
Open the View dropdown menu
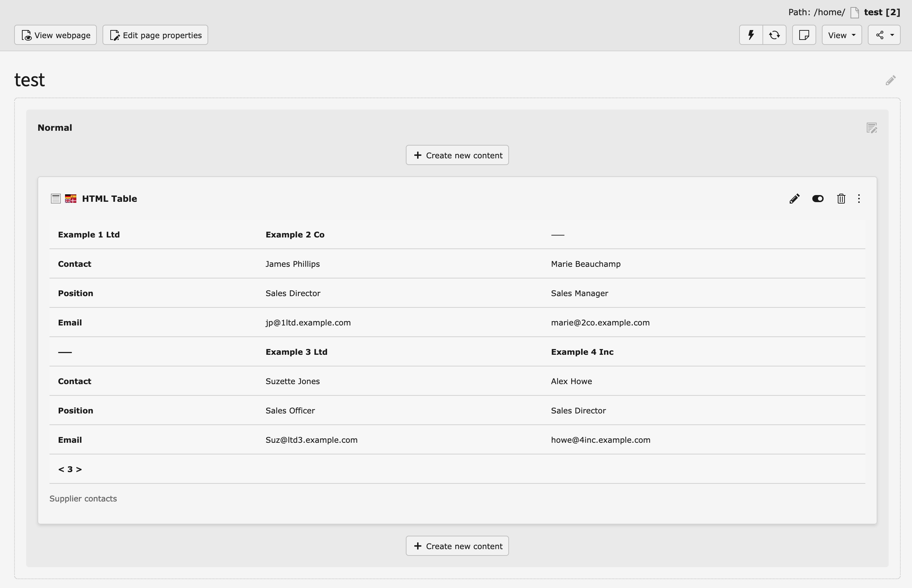(841, 35)
